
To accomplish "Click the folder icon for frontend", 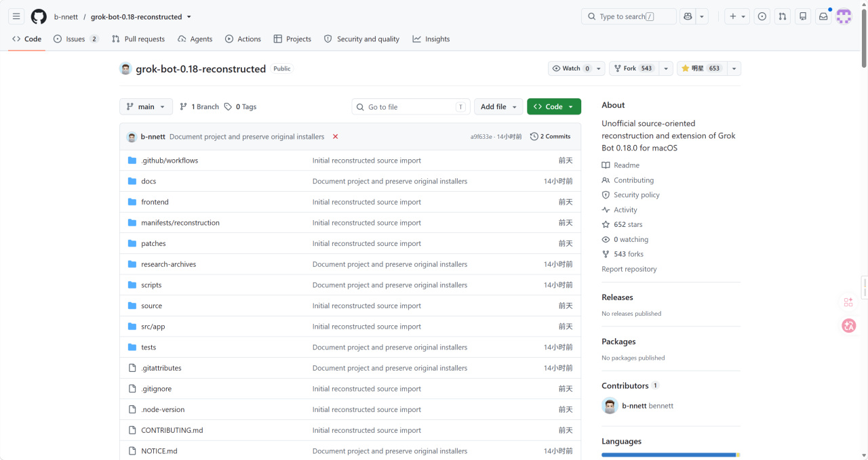I will tap(132, 202).
